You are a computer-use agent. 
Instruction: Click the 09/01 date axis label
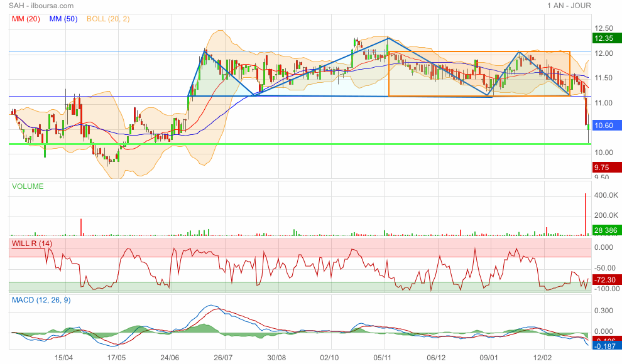tap(489, 358)
